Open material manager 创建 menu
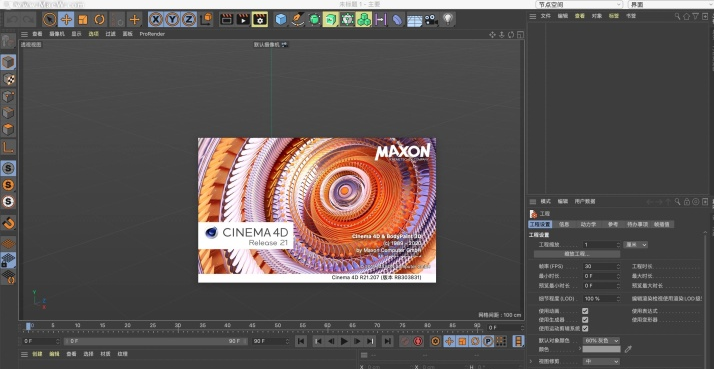 [x=37, y=354]
